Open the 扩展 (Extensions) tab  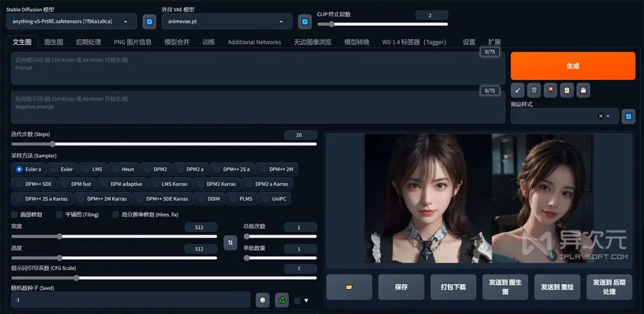click(x=494, y=42)
